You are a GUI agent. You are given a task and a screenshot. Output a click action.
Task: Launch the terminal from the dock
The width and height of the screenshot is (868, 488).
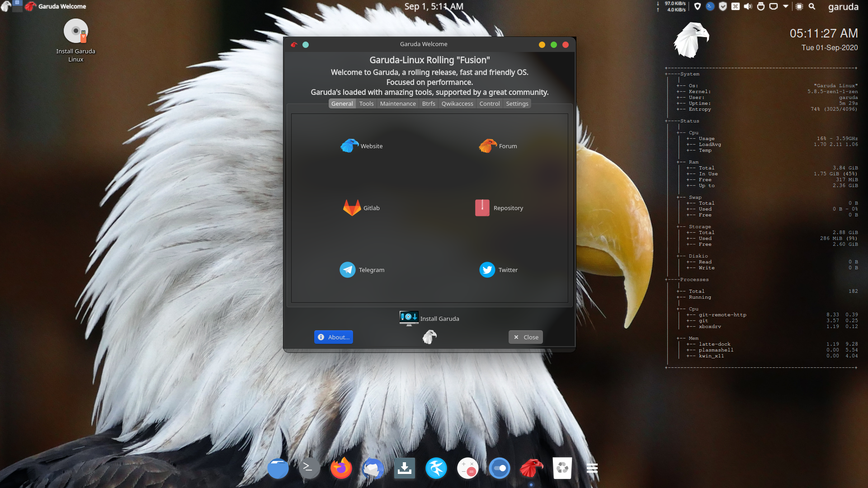309,468
